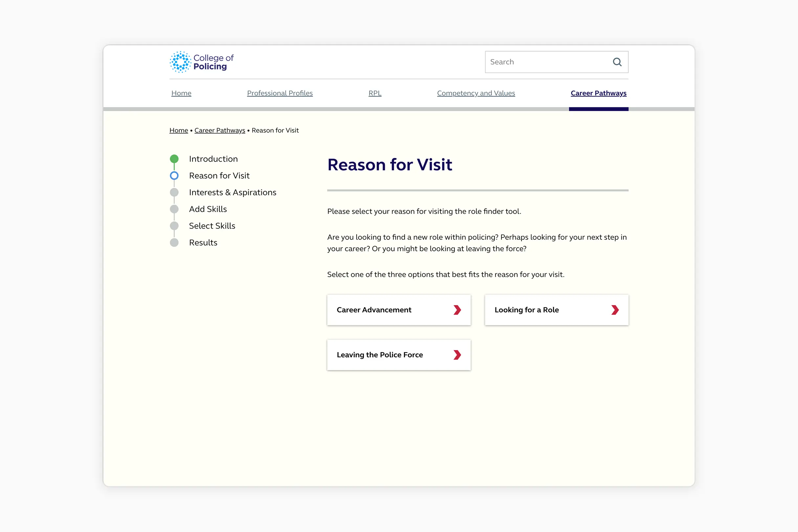Open Career Pathways from the breadcrumb trail

point(219,130)
